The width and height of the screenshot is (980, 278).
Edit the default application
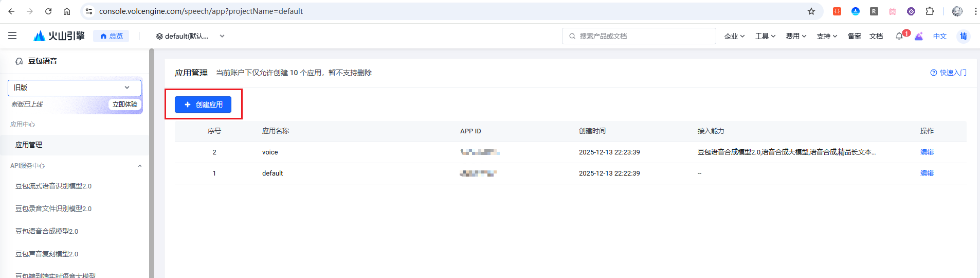click(927, 173)
